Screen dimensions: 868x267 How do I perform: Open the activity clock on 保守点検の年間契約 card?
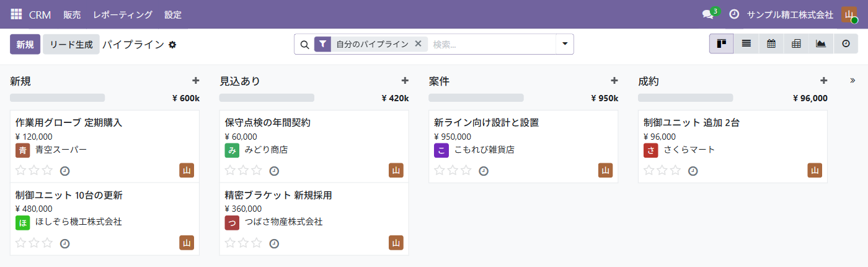coord(274,171)
